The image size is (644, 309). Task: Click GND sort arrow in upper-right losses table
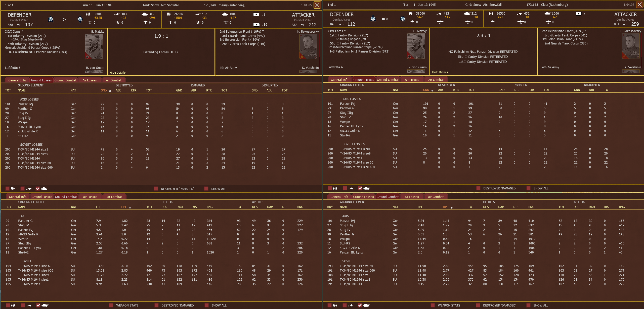pyautogui.click(x=432, y=90)
